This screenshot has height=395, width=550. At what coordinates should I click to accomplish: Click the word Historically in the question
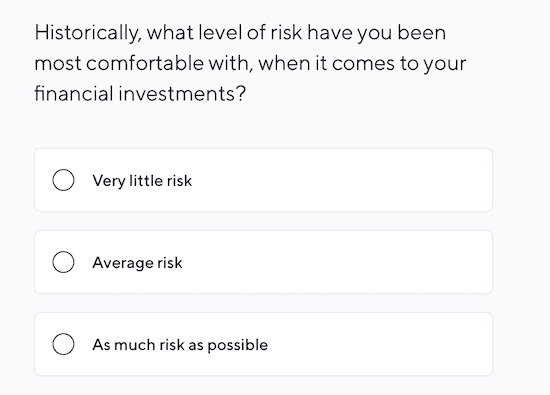(88, 33)
